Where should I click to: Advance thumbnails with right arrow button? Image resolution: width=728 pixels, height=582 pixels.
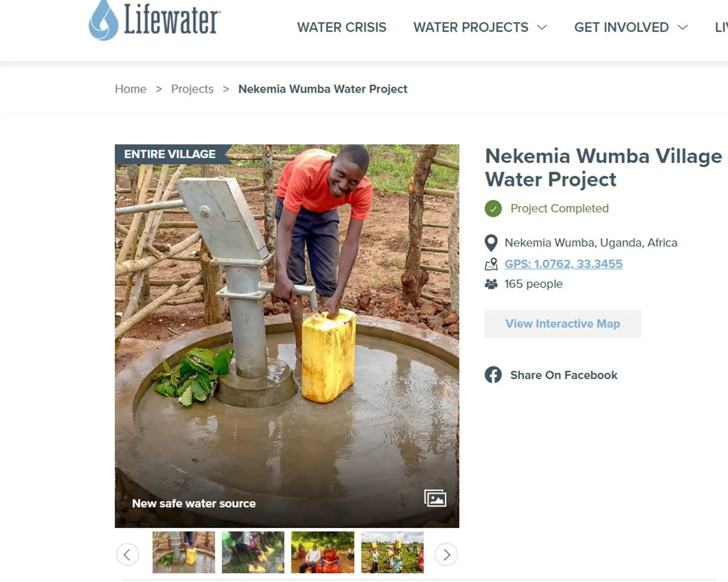click(x=447, y=554)
